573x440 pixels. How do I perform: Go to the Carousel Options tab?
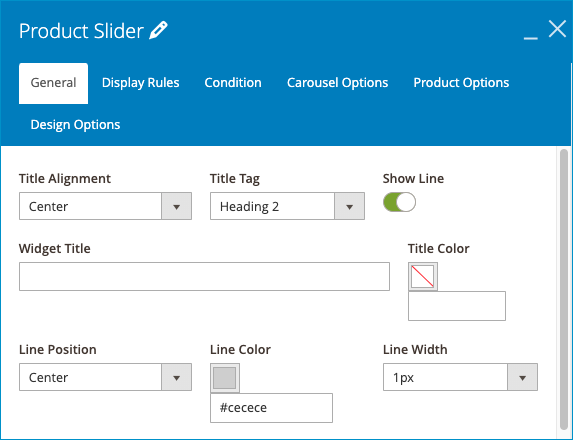[337, 83]
